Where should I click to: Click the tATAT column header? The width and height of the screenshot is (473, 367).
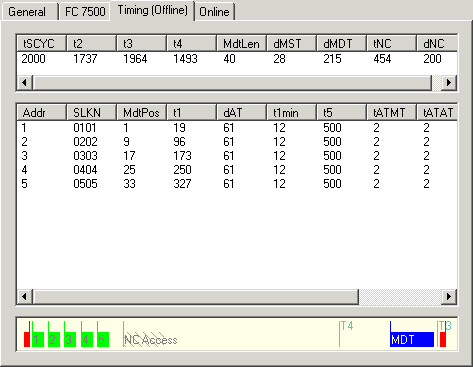[x=437, y=112]
